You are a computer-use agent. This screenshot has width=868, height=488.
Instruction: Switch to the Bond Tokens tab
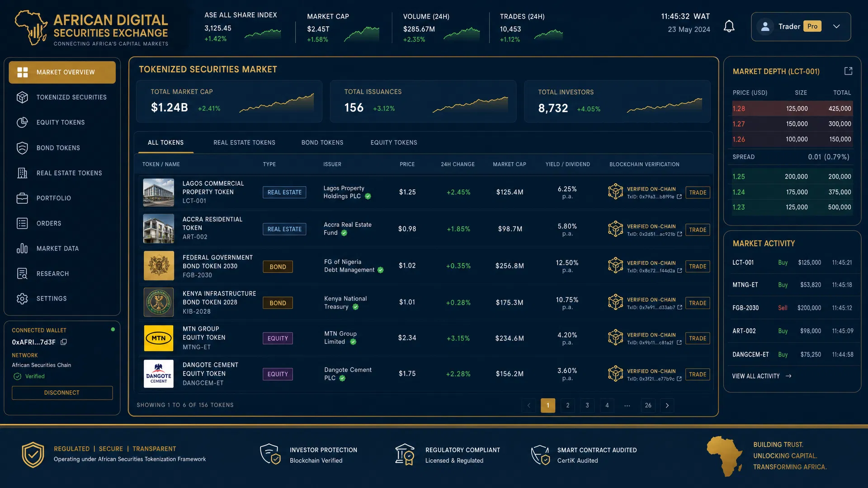322,142
